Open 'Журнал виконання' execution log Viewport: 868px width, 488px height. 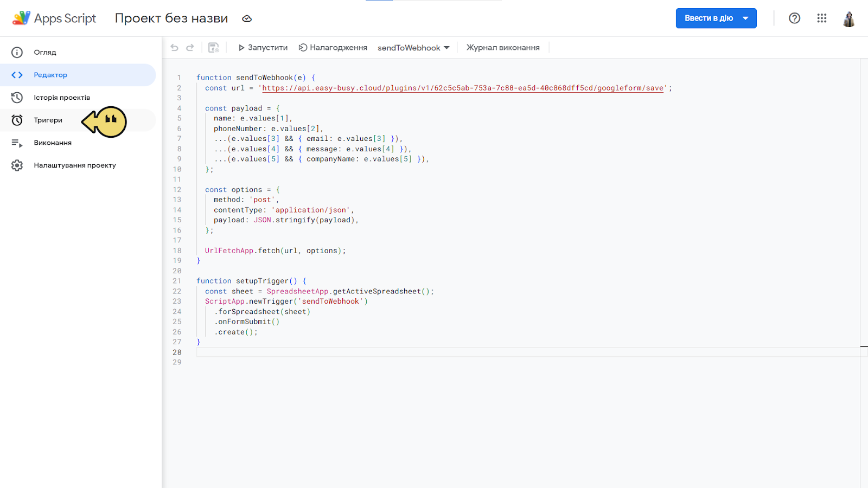(x=503, y=48)
